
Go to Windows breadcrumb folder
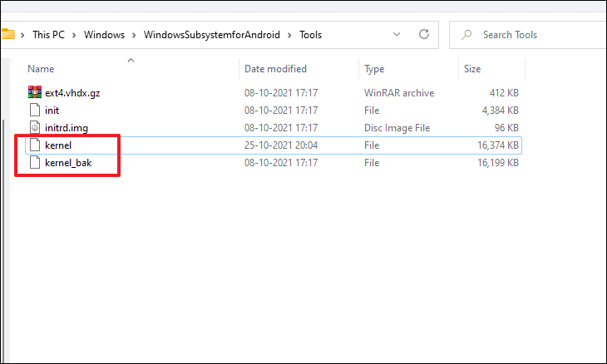point(104,35)
